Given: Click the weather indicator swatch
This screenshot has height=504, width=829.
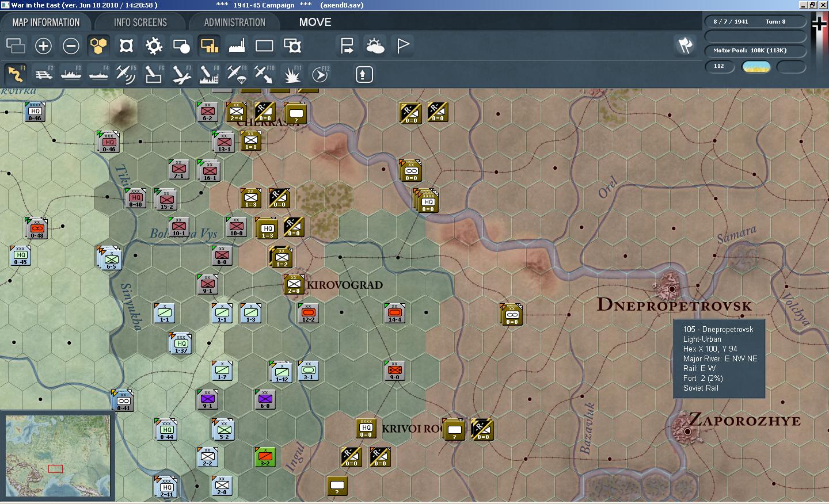Looking at the screenshot, I should point(756,67).
